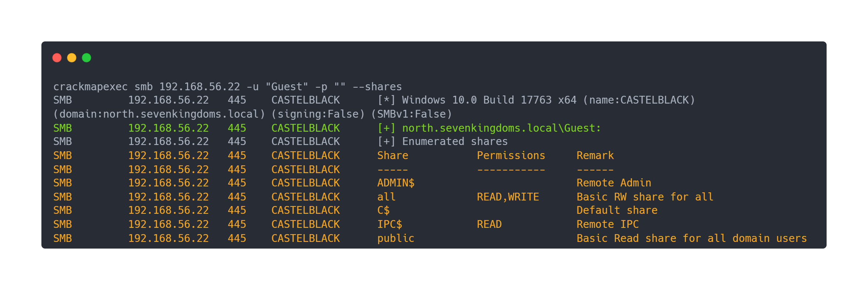Click the crackmapexec command word

click(x=91, y=87)
